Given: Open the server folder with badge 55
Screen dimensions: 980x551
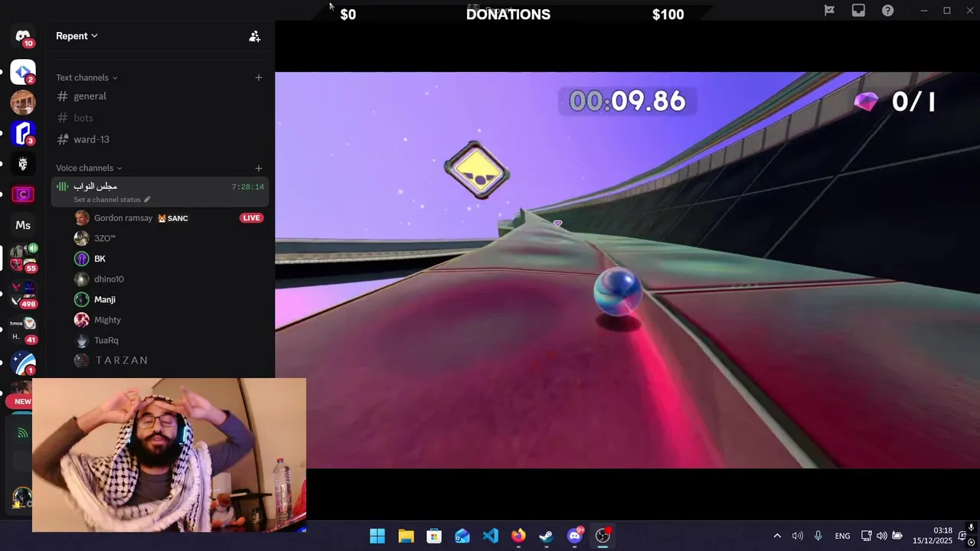Looking at the screenshot, I should click(23, 258).
